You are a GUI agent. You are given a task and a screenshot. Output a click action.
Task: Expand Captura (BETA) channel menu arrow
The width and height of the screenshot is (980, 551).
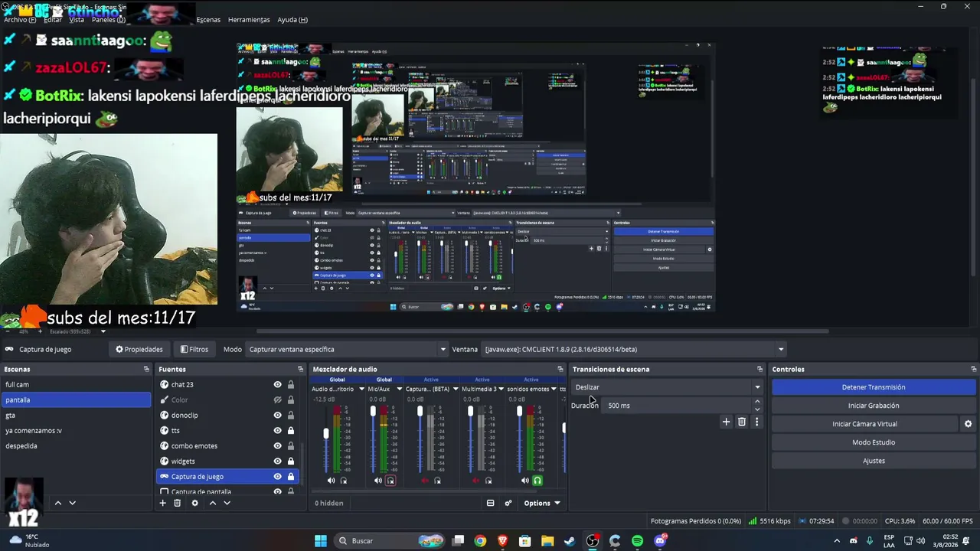(x=456, y=389)
